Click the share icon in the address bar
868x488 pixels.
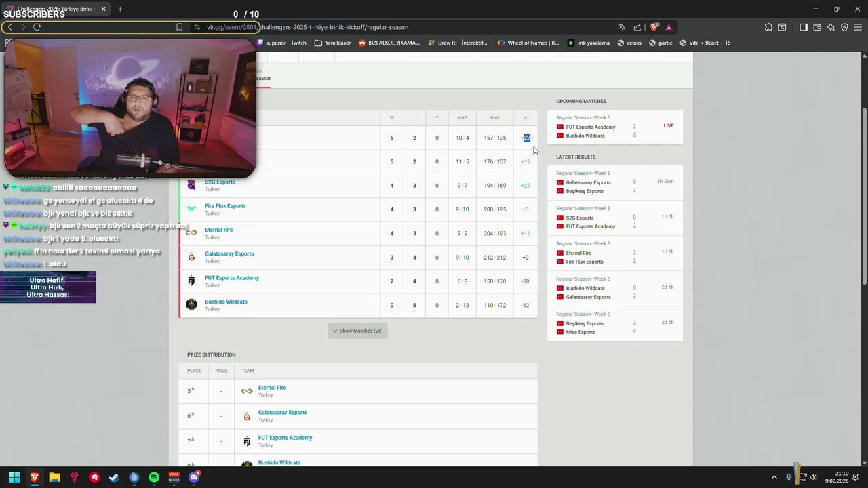637,27
